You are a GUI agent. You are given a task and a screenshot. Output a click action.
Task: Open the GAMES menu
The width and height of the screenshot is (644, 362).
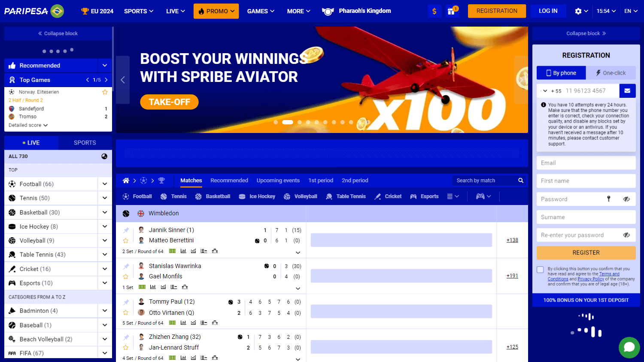(261, 11)
